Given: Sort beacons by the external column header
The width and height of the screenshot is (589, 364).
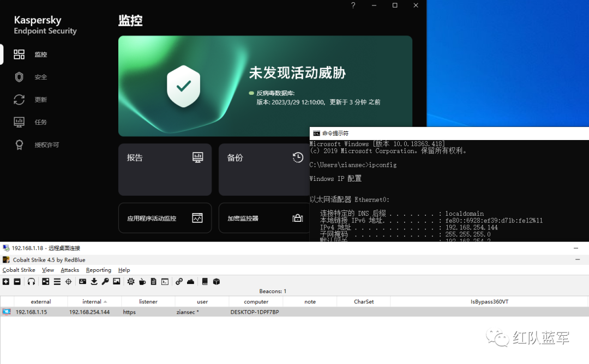Looking at the screenshot, I should pyautogui.click(x=40, y=301).
